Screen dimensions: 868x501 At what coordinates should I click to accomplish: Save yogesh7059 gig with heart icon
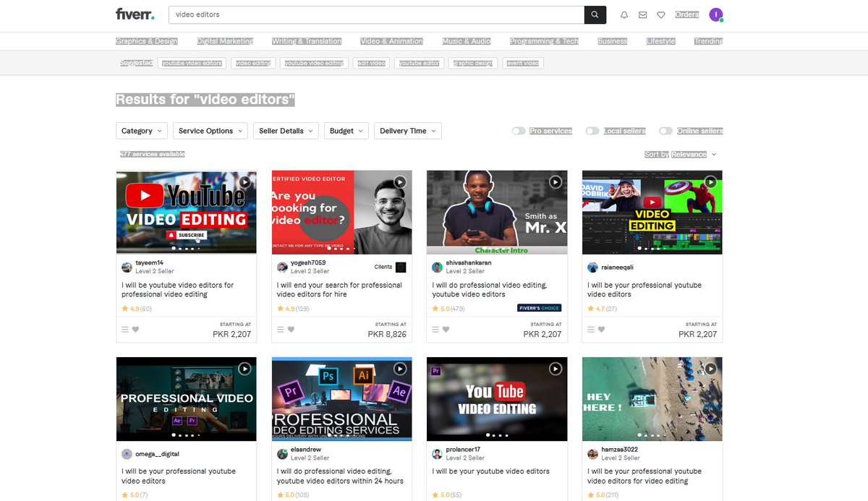click(x=291, y=330)
